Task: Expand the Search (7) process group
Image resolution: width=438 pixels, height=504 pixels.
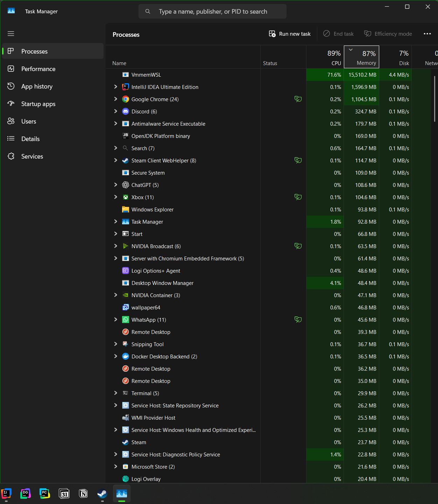Action: pos(115,148)
